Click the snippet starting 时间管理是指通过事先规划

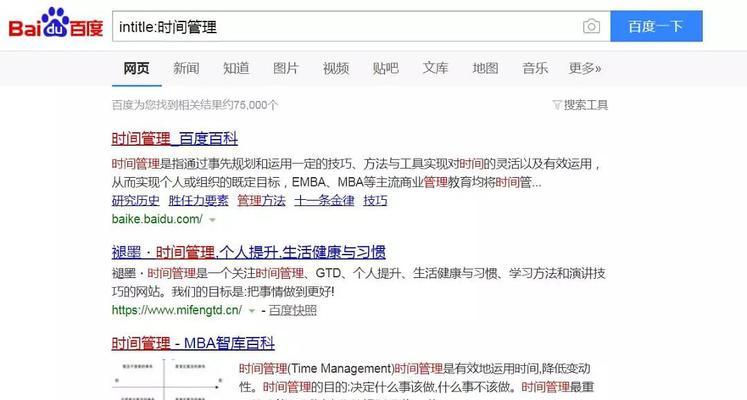355,173
